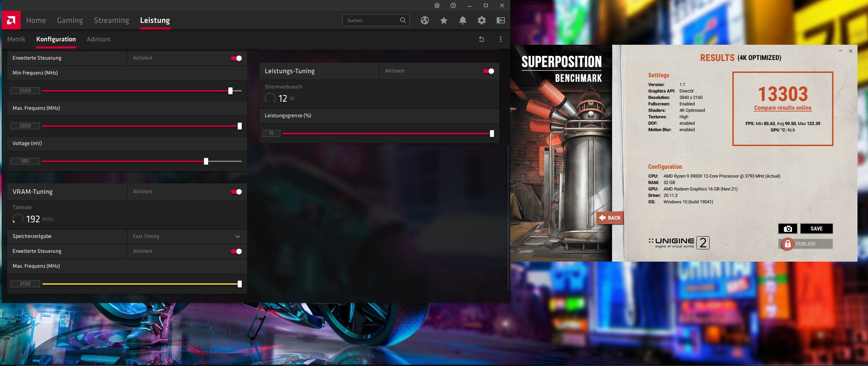
Task: Select the Konfiguration subtab
Action: pos(56,39)
